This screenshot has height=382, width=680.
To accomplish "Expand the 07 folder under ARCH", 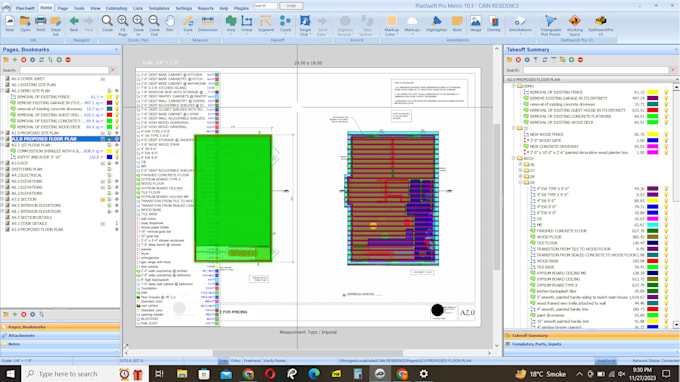I will [x=520, y=171].
